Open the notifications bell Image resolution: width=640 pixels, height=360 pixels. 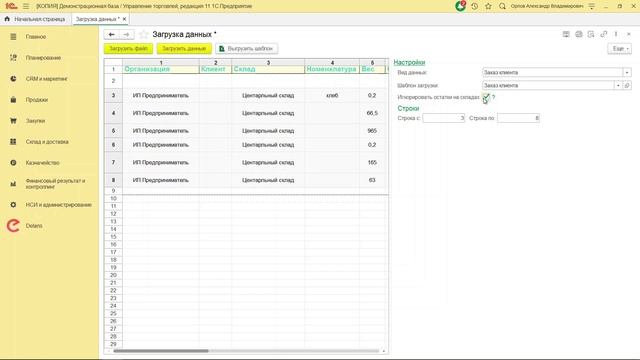point(460,6)
